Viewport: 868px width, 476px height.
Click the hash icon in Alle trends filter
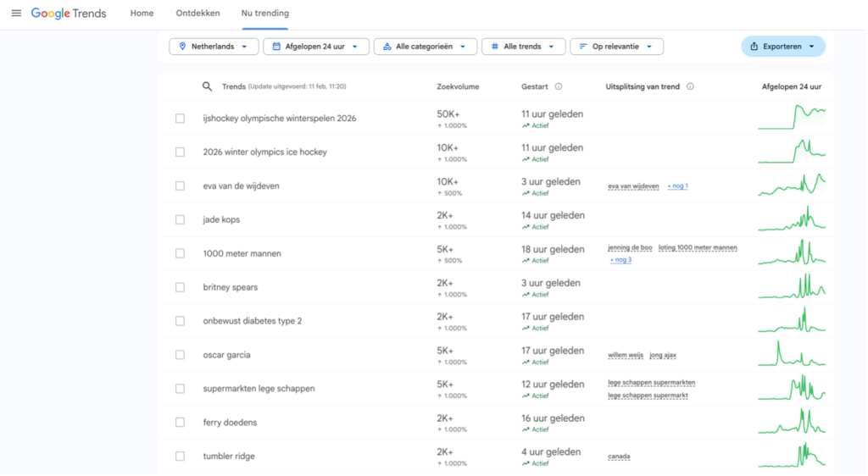click(495, 47)
